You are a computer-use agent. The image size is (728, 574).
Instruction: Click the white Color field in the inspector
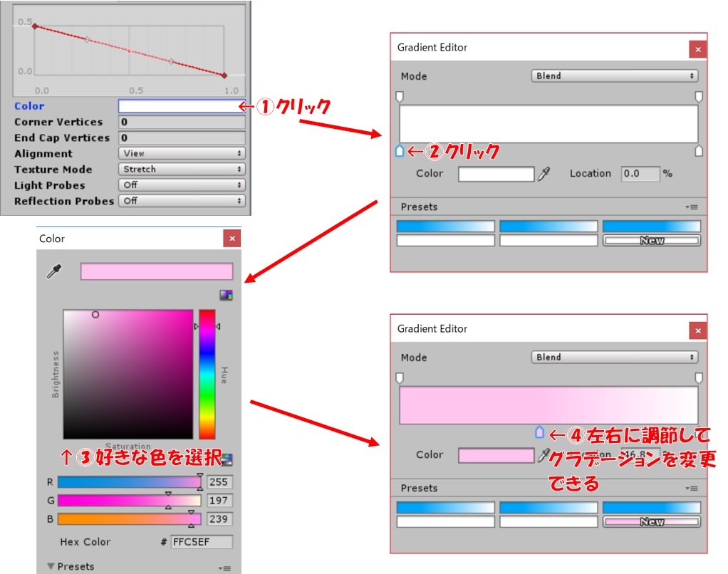coord(181,106)
